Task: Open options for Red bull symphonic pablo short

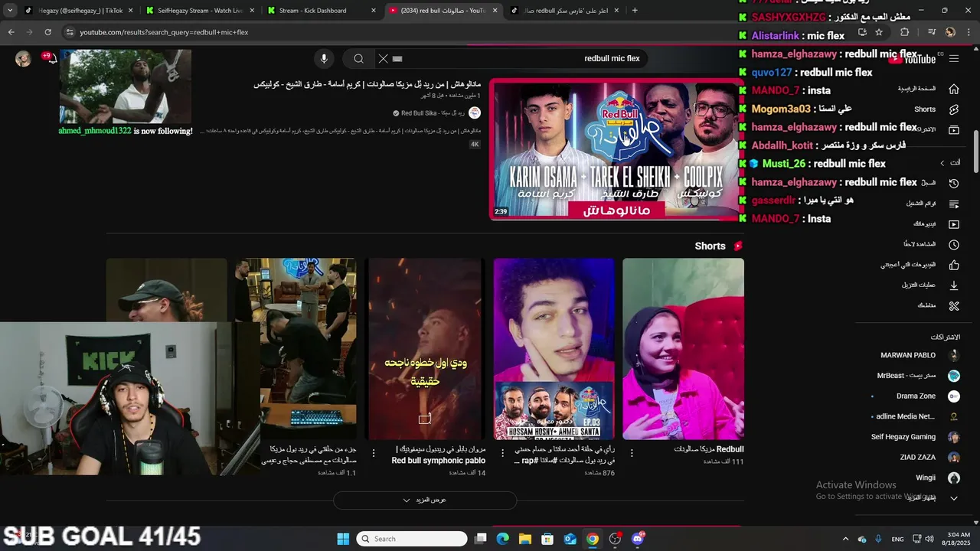Action: pyautogui.click(x=374, y=453)
